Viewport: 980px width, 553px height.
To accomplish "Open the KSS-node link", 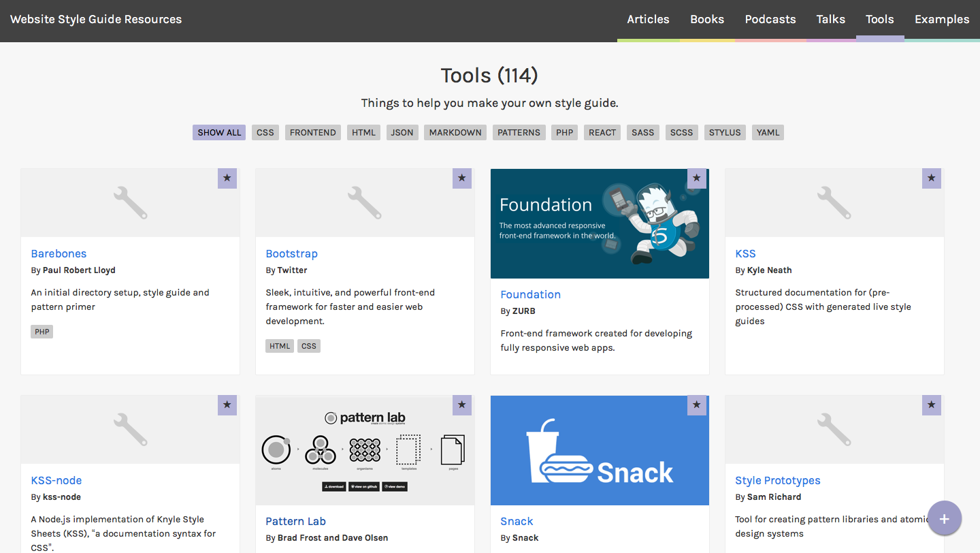I will (56, 480).
